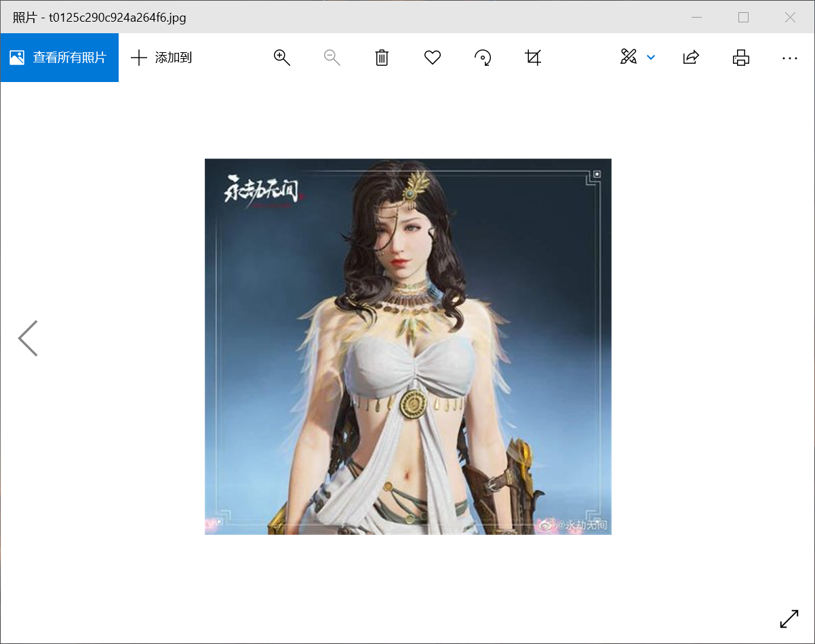Viewport: 815px width, 644px height.
Task: Open Edit & Create tools icon
Action: pyautogui.click(x=629, y=57)
